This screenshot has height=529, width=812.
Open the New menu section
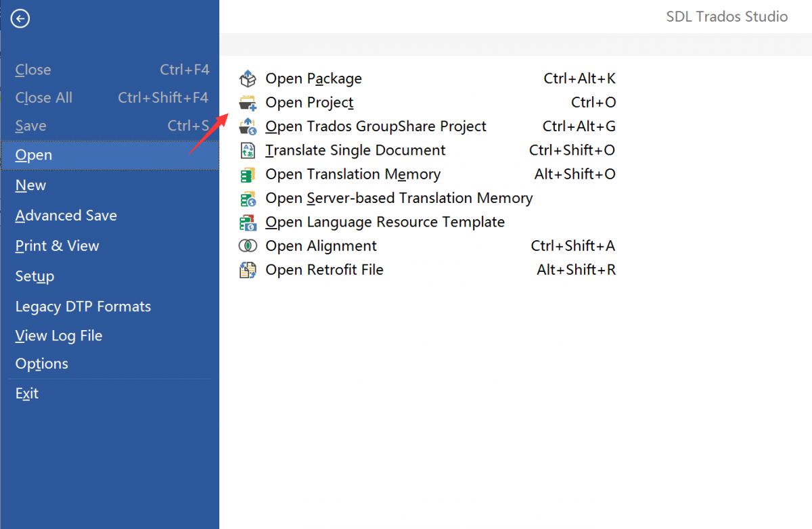(31, 185)
